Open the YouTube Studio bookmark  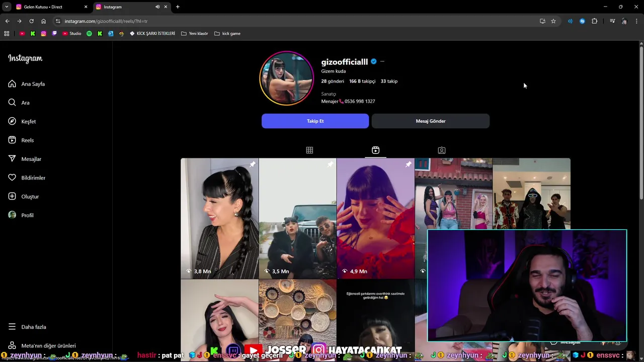click(72, 34)
